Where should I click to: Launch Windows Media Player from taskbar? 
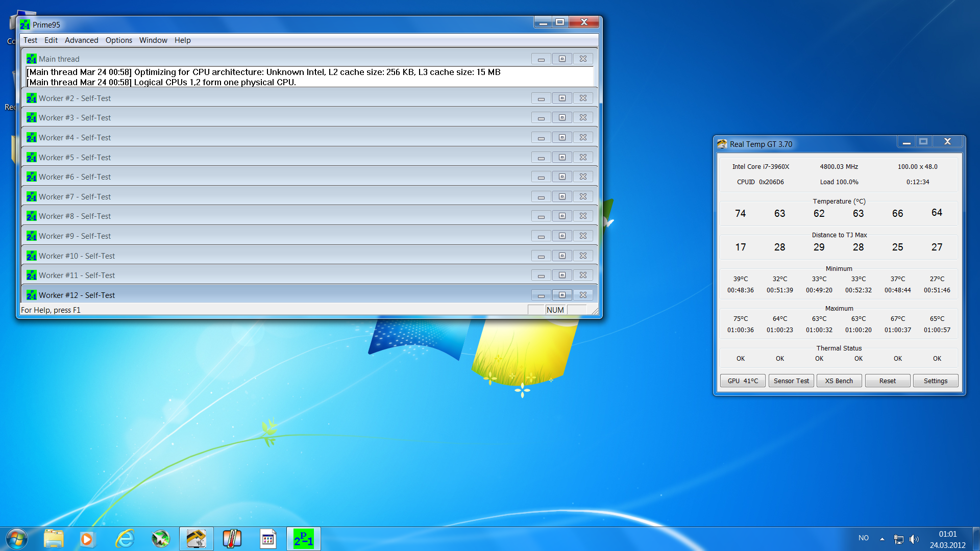pos(87,539)
